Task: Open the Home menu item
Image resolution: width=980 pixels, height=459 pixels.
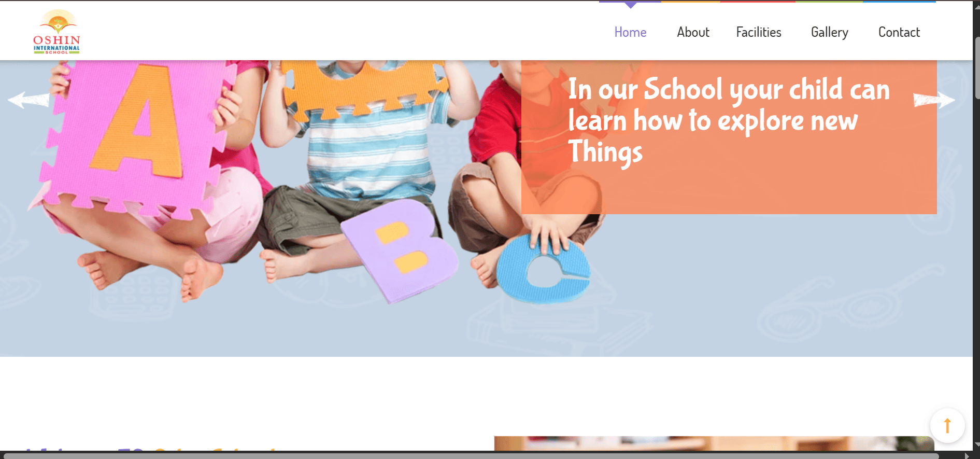Action: [x=630, y=32]
